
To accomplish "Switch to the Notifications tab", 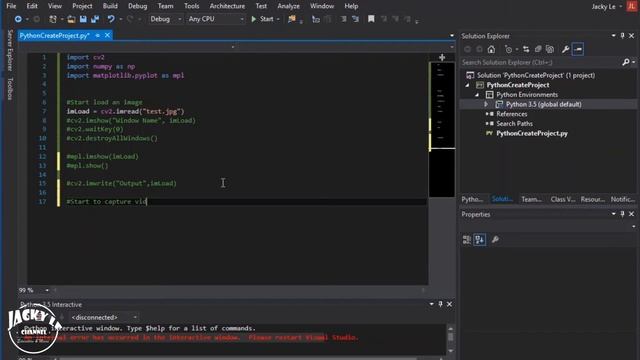I will point(622,199).
